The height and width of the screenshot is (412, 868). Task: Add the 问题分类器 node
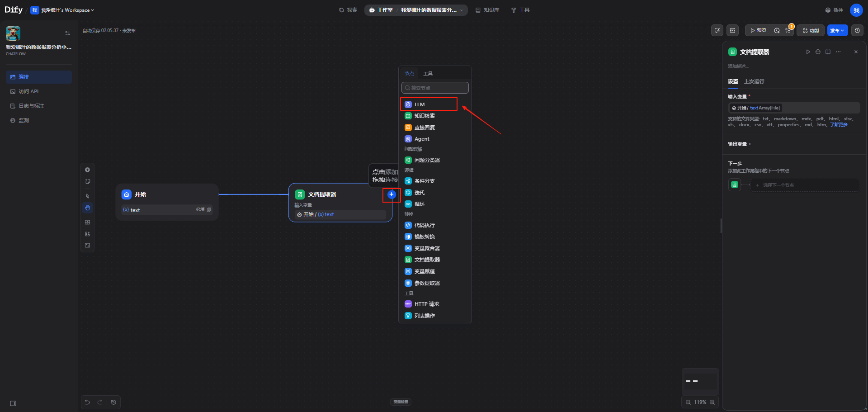click(435, 160)
